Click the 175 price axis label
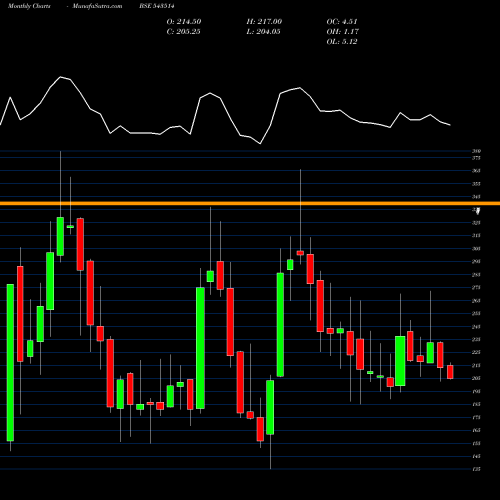The width and height of the screenshot is (500, 500). click(476, 417)
